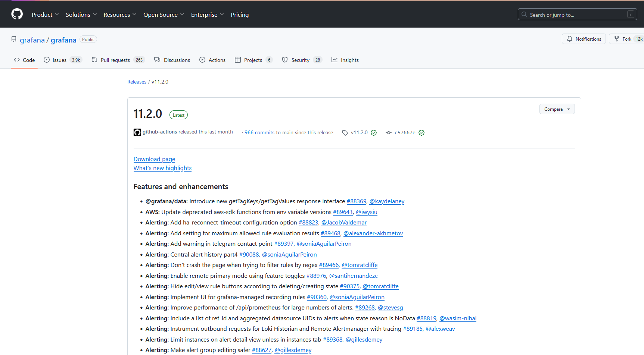Expand the Open Source menu
The width and height of the screenshot is (644, 355).
tap(164, 15)
